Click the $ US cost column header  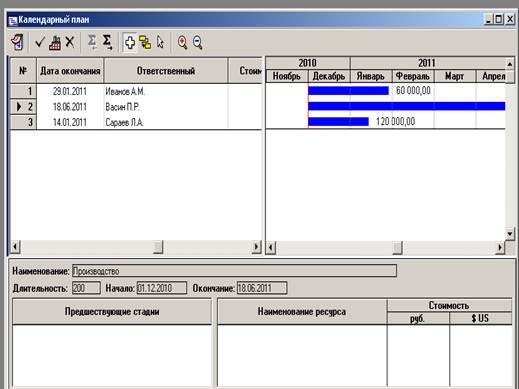[480, 319]
